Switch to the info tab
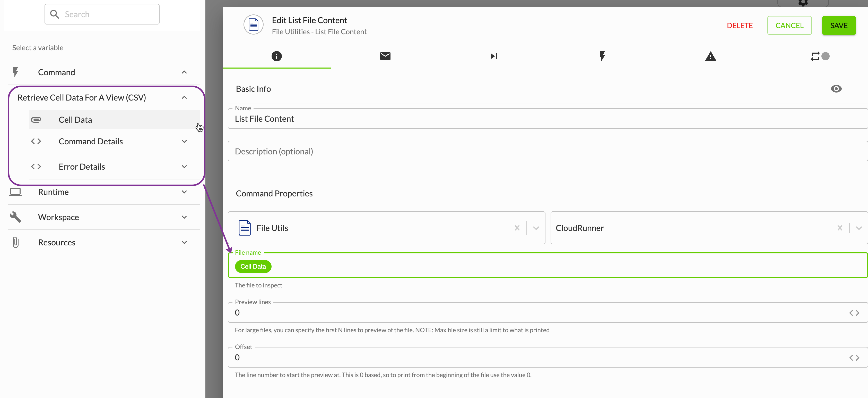 tap(277, 56)
